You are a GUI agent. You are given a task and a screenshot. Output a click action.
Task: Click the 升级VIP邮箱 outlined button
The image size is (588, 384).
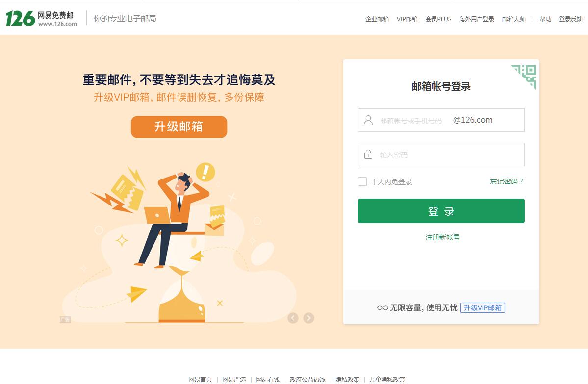point(483,308)
